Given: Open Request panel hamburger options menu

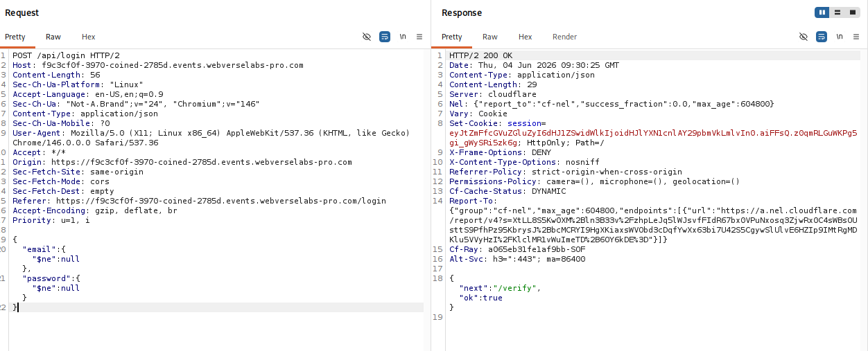Looking at the screenshot, I should (419, 37).
